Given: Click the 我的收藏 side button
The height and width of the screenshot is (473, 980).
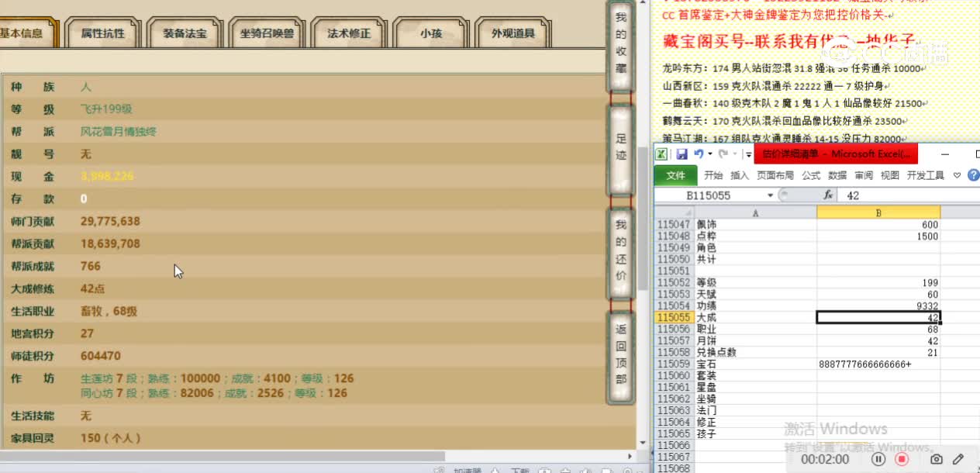Looking at the screenshot, I should (620, 45).
